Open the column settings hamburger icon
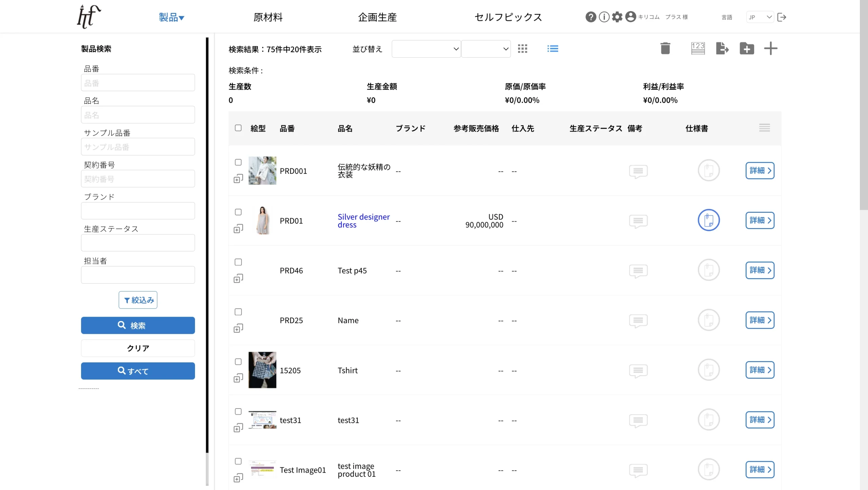 (x=764, y=128)
